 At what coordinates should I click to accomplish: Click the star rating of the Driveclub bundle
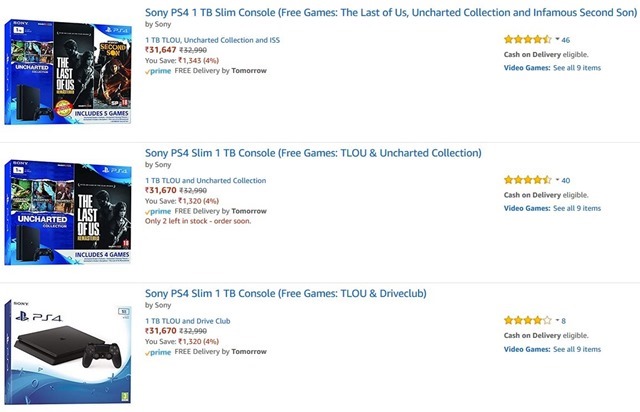click(526, 320)
